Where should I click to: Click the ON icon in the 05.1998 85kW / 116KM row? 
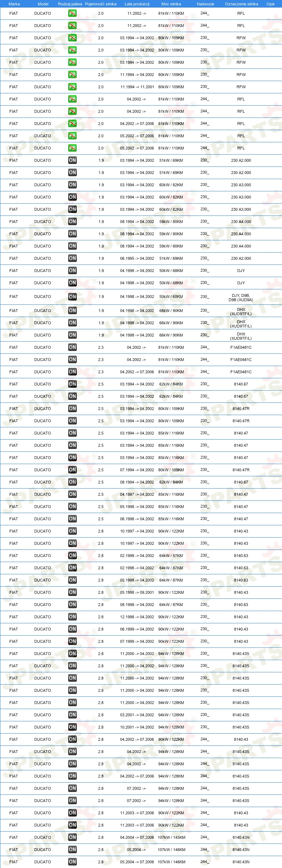(x=72, y=507)
